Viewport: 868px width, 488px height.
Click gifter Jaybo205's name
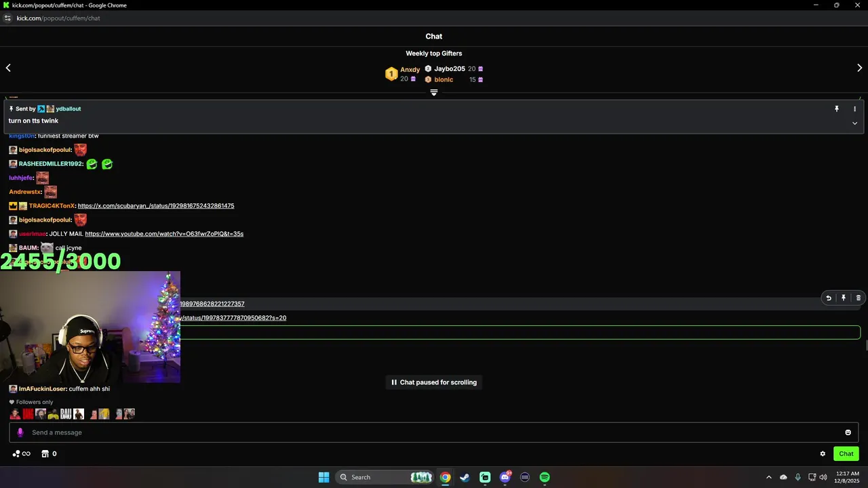[x=450, y=69]
